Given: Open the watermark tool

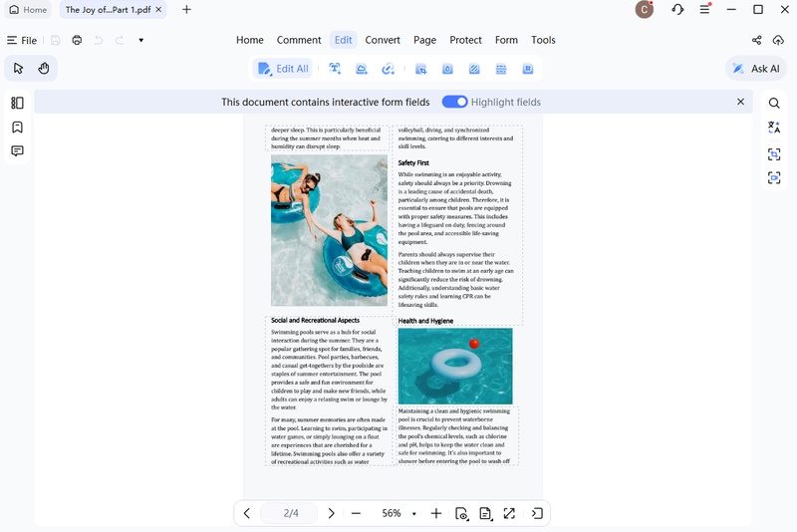Looking at the screenshot, I should 447,69.
